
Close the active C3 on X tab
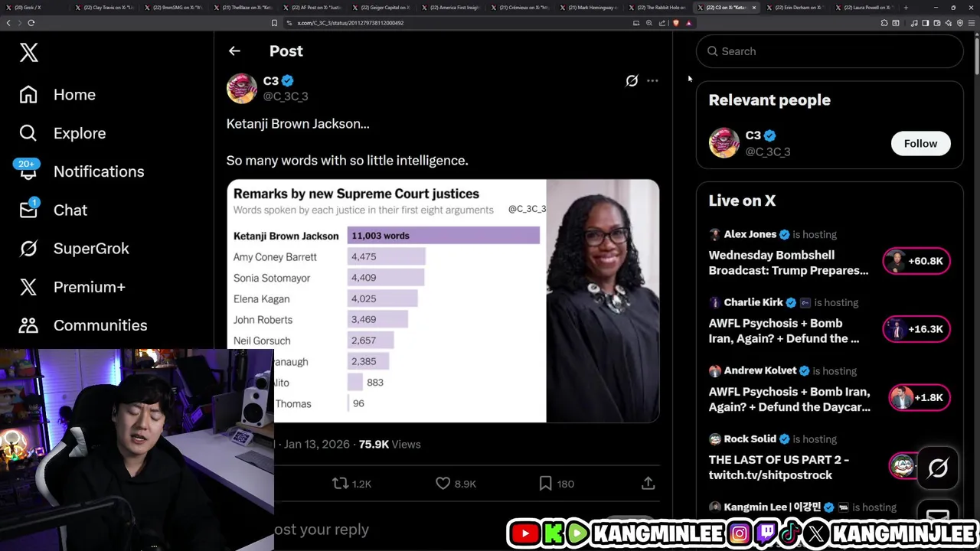754,8
